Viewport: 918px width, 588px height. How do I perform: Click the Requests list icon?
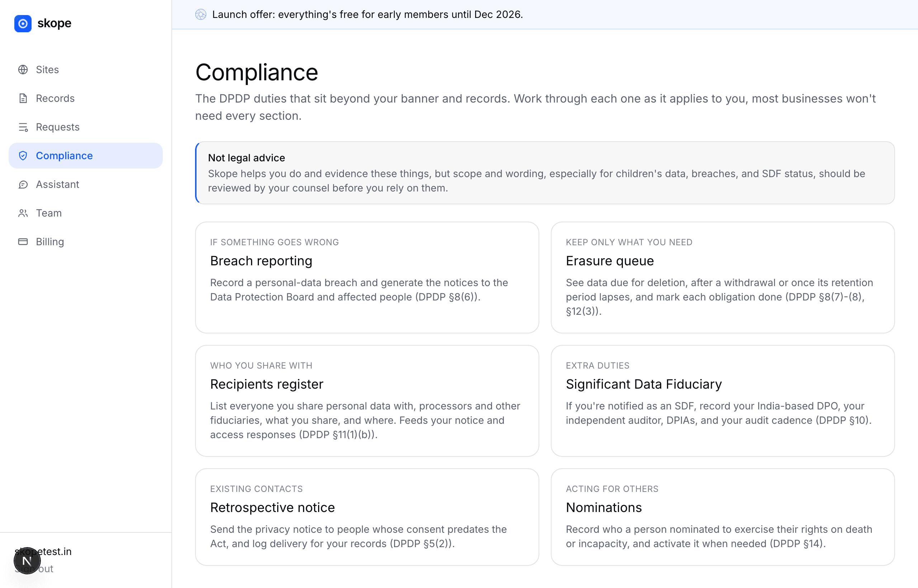[x=23, y=127]
